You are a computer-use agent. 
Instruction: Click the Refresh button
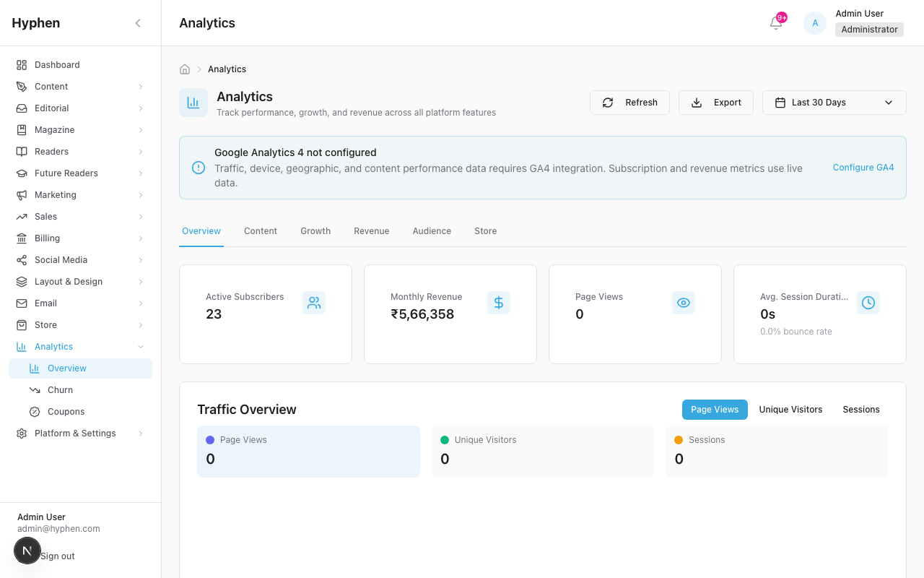pos(629,103)
